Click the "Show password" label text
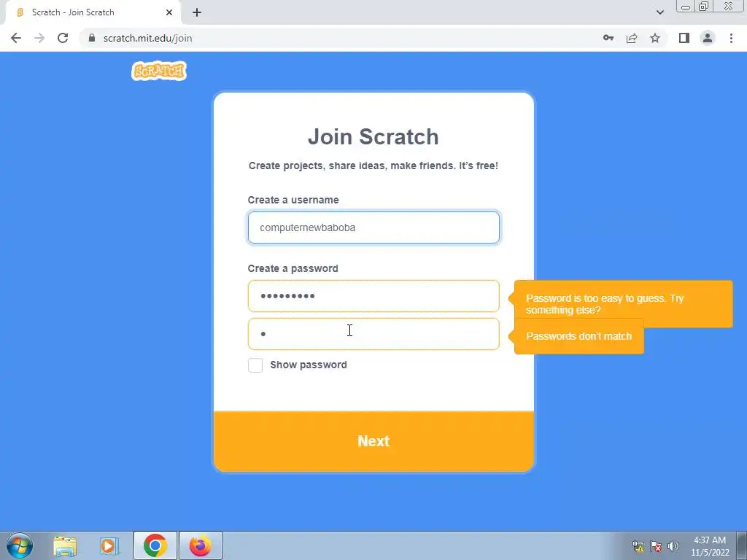The image size is (747, 560). pyautogui.click(x=309, y=365)
